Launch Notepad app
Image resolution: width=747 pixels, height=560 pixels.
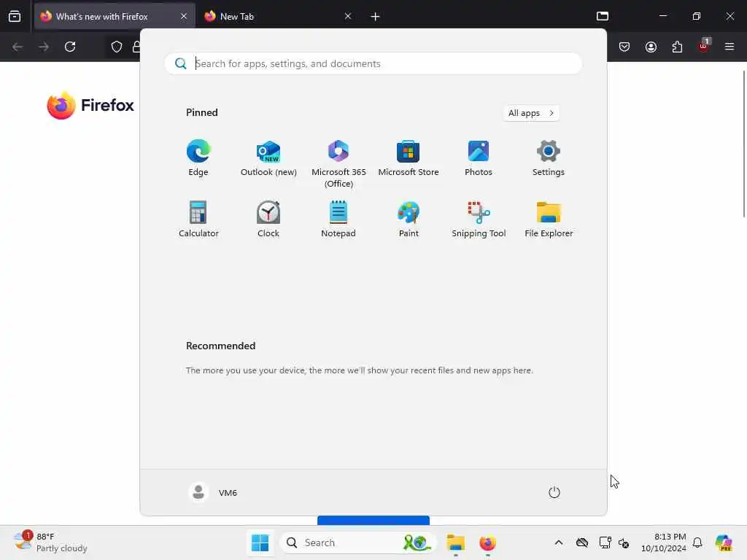338,219
